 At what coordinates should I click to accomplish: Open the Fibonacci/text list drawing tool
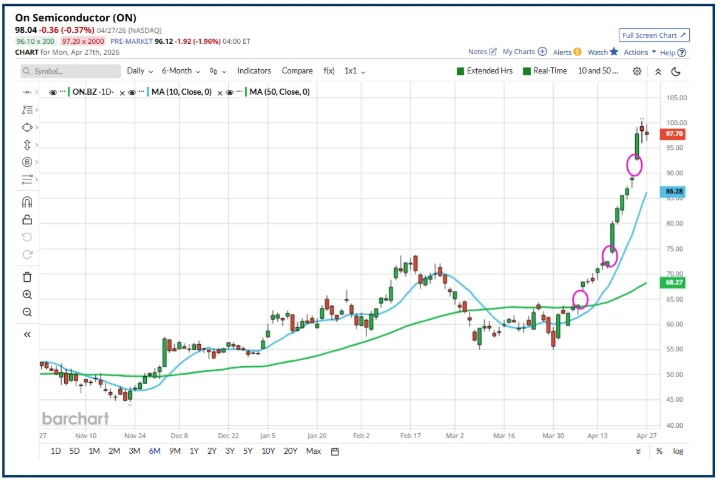point(27,110)
